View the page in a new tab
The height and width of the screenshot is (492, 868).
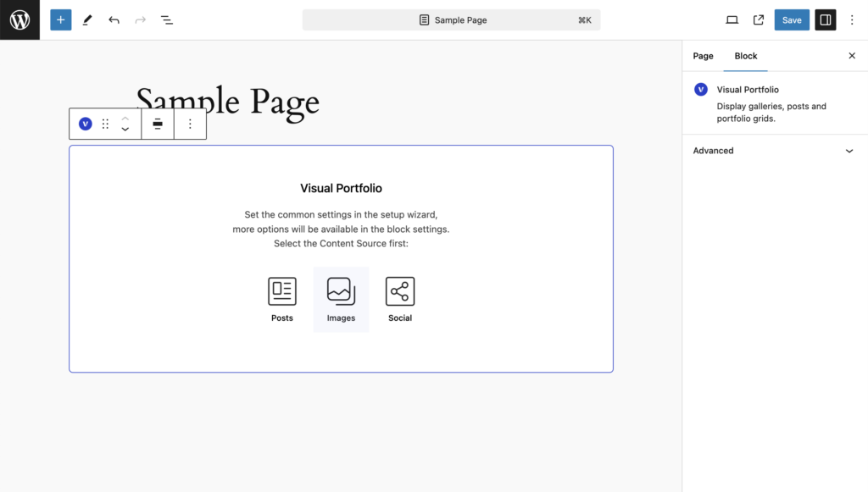759,20
